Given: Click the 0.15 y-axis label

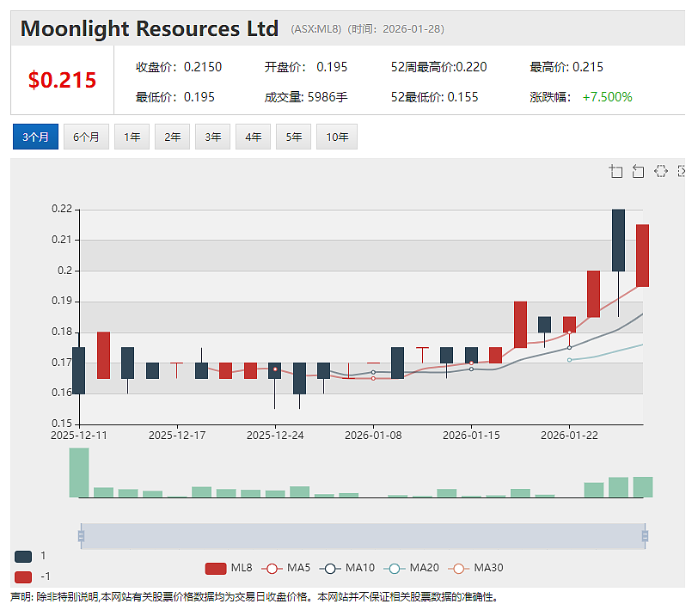Looking at the screenshot, I should pyautogui.click(x=61, y=423).
